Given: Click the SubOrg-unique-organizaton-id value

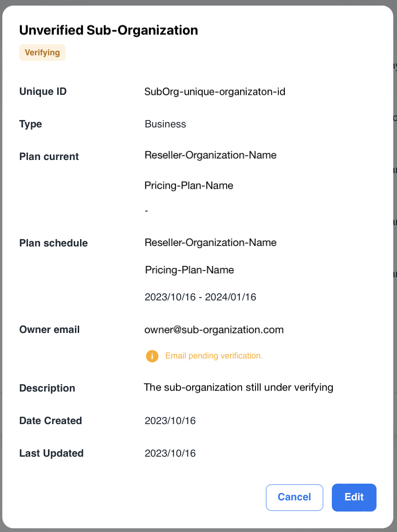Looking at the screenshot, I should click(x=215, y=92).
